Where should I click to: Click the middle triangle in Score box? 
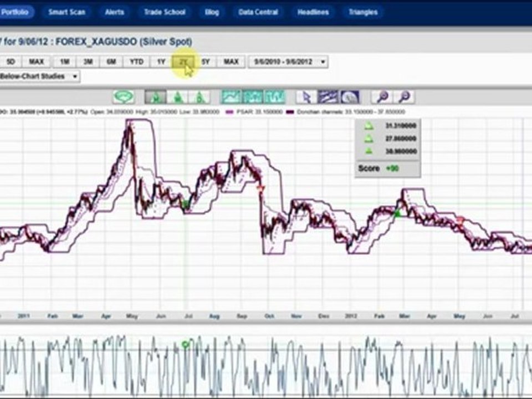pos(369,139)
